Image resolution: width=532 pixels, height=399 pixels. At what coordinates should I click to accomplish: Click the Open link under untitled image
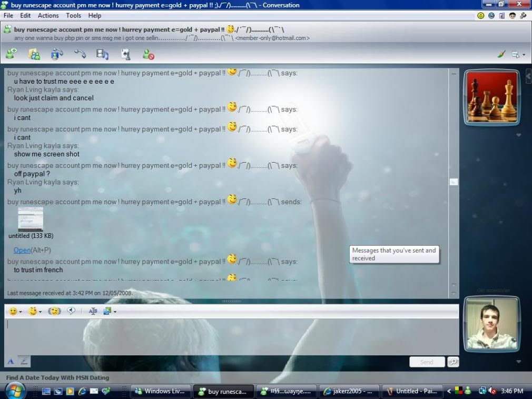22,250
